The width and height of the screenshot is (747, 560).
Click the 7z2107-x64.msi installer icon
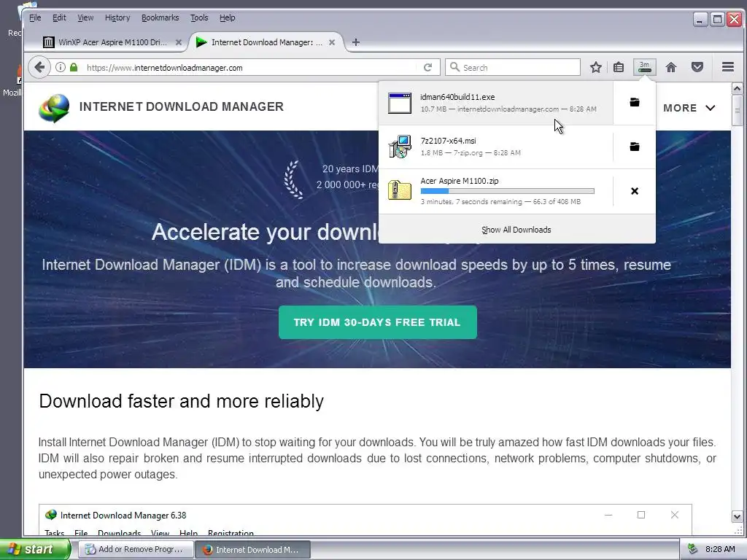(400, 147)
